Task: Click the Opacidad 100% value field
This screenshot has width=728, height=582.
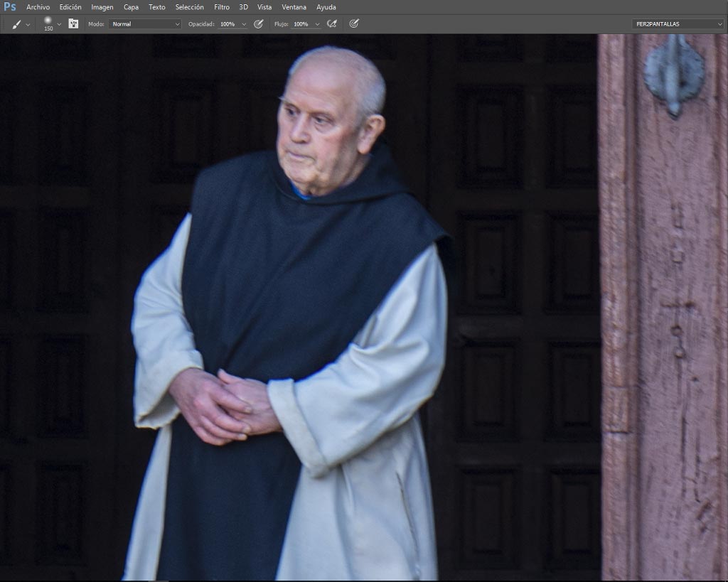Action: coord(228,24)
